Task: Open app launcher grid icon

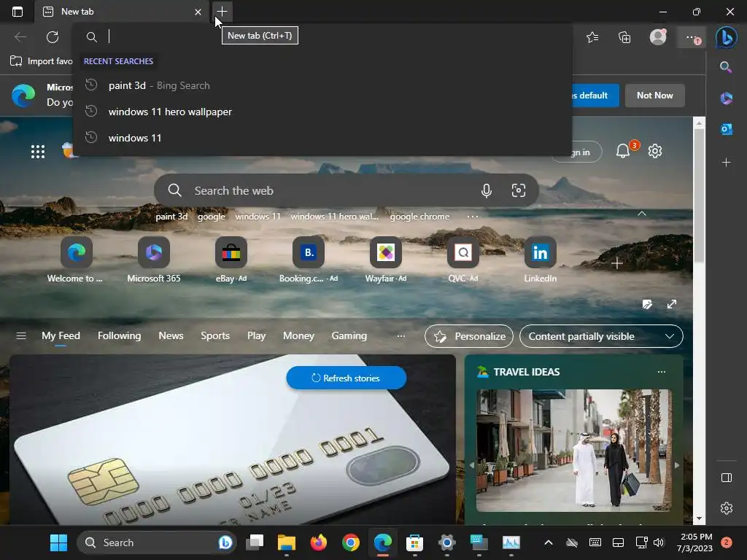Action: (38, 152)
